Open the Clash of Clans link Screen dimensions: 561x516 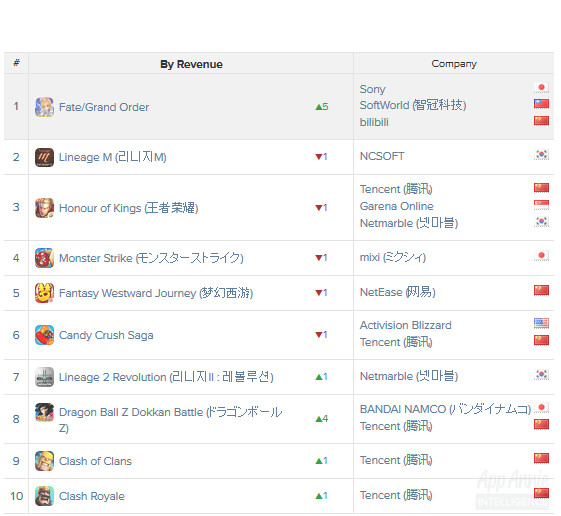click(95, 461)
